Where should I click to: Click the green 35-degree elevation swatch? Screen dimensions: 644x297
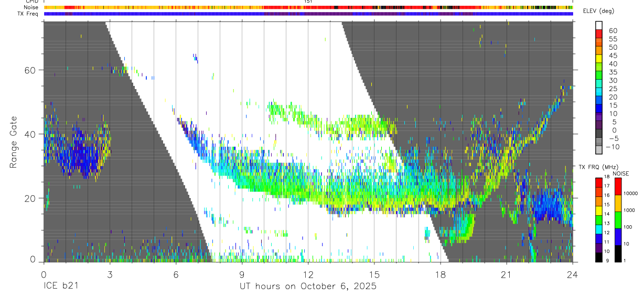(599, 75)
